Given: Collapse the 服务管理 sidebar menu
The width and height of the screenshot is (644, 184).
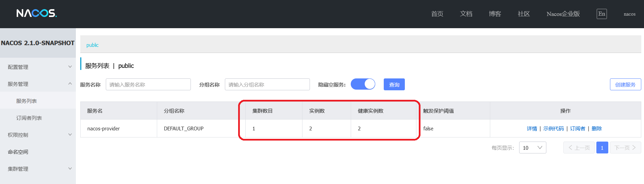Looking at the screenshot, I should click(38, 84).
